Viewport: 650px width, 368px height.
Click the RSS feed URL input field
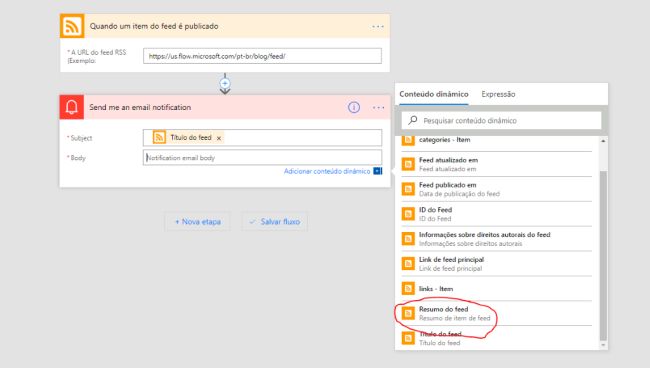pyautogui.click(x=262, y=56)
